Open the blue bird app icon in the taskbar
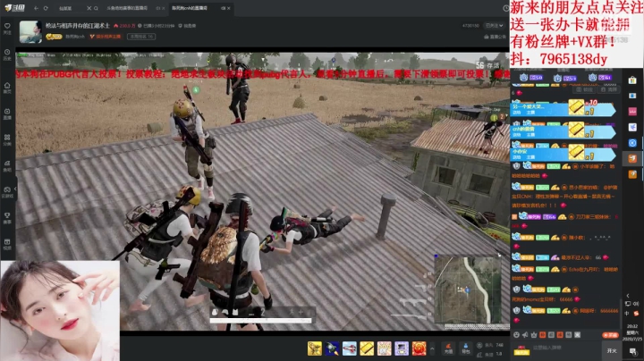This screenshot has width=644, height=361. [632, 127]
